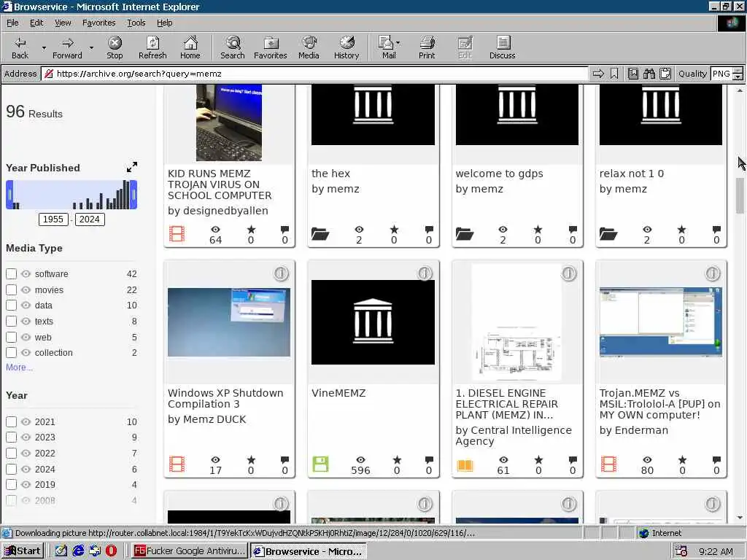Viewport: 747px width, 560px height.
Task: Open the Back history dropdown arrow
Action: coord(44,47)
